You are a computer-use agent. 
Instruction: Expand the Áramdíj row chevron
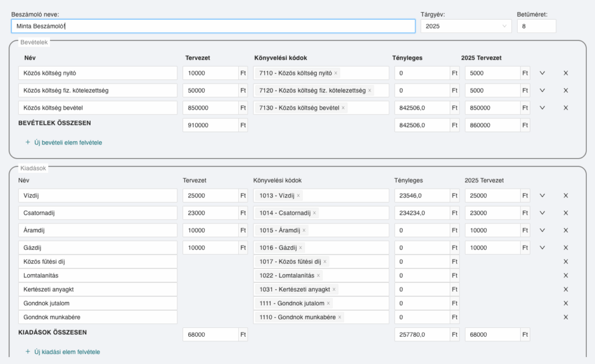tap(542, 230)
